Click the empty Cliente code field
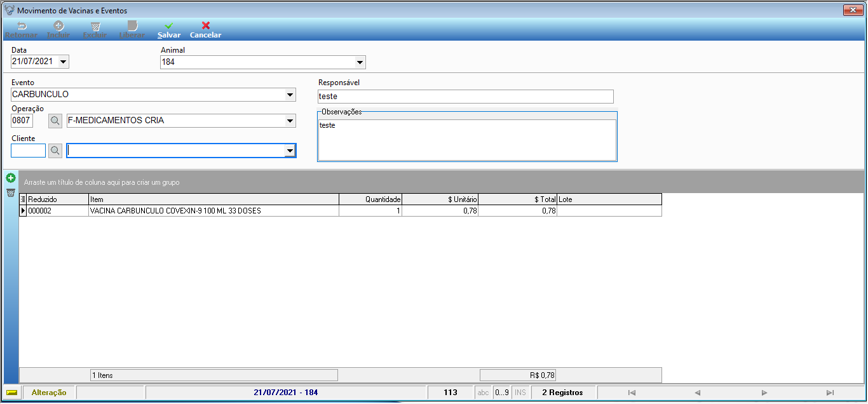The image size is (868, 404). (x=28, y=151)
